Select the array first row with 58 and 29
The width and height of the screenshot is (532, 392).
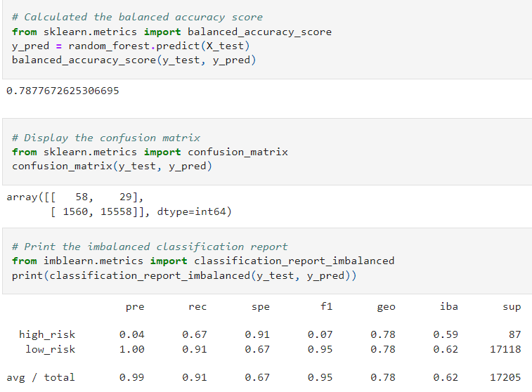pyautogui.click(x=75, y=197)
